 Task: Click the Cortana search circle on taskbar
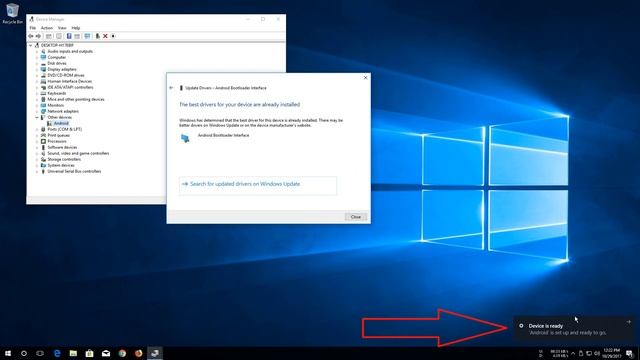click(x=24, y=353)
